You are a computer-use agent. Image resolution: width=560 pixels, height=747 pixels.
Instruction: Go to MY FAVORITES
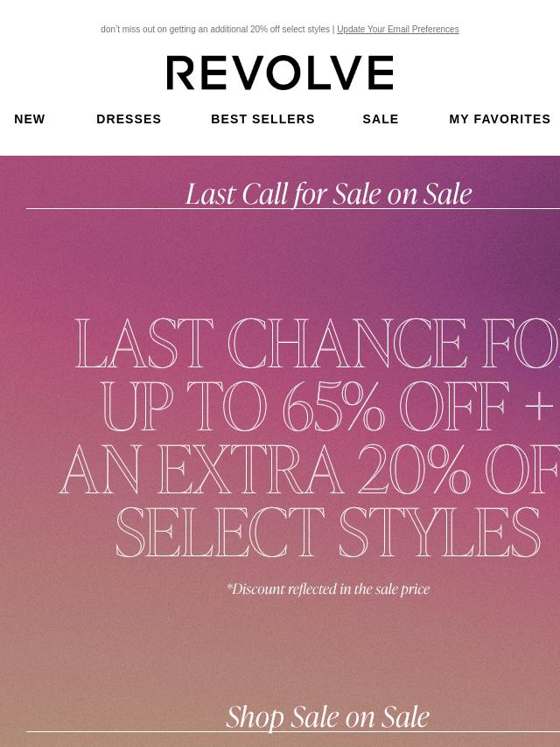point(500,119)
